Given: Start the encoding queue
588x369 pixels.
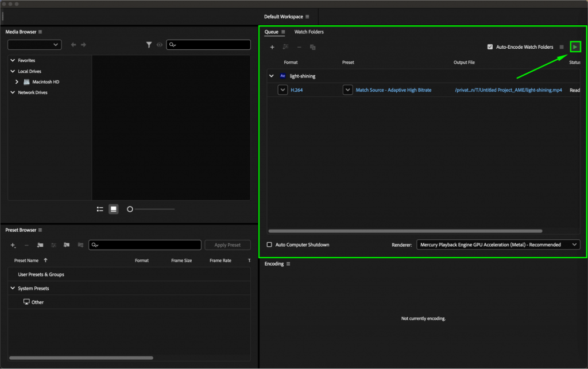Looking at the screenshot, I should [x=575, y=46].
